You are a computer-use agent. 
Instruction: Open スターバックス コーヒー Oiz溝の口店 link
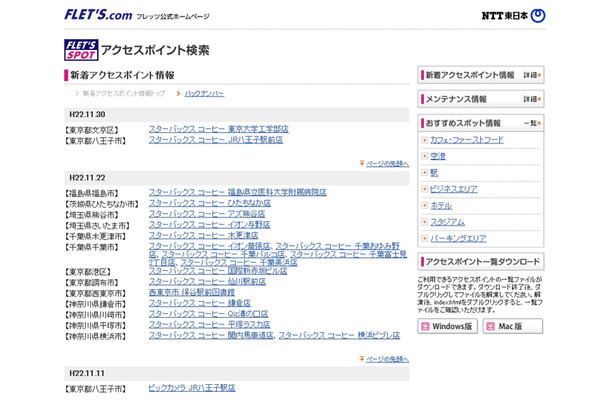click(x=209, y=314)
